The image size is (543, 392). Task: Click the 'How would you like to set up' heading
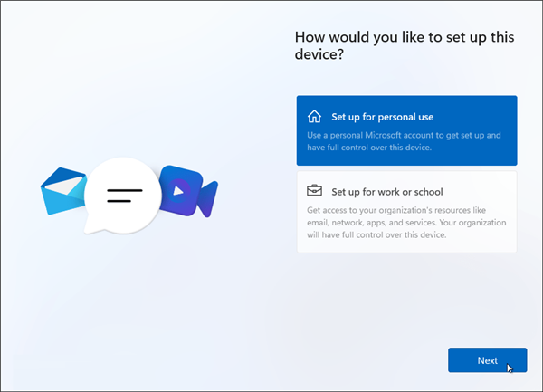pyautogui.click(x=405, y=45)
